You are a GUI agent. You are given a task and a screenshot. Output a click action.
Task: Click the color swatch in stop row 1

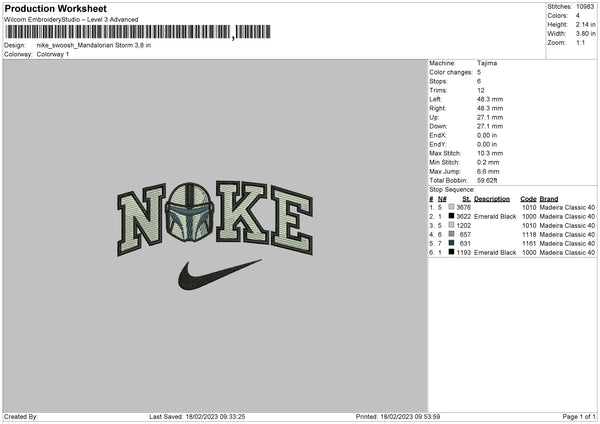pyautogui.click(x=452, y=207)
